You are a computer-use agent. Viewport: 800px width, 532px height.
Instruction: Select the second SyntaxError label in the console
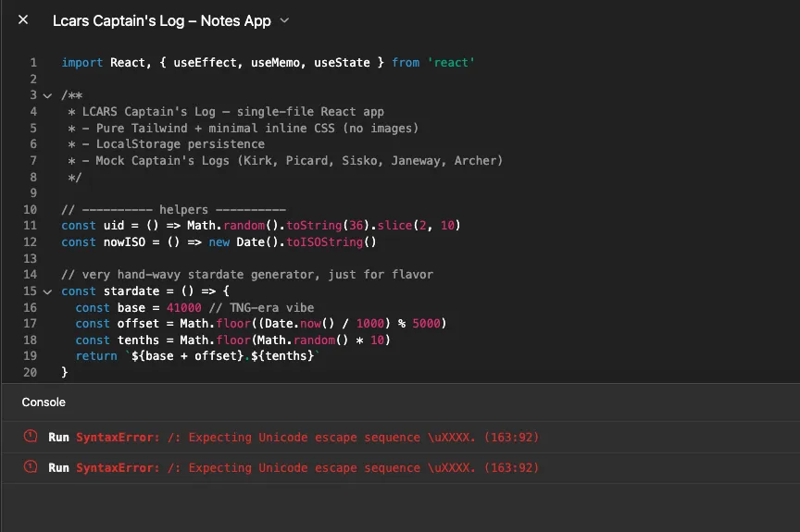[x=118, y=468]
